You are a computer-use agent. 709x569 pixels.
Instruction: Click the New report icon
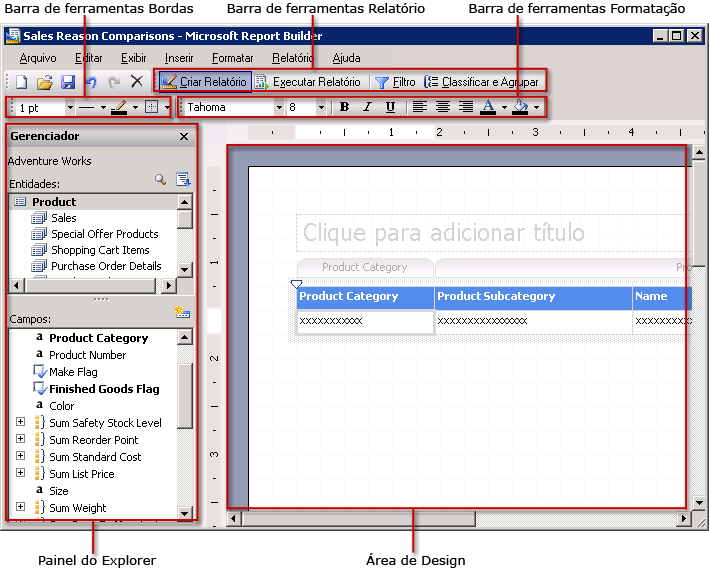click(x=22, y=82)
